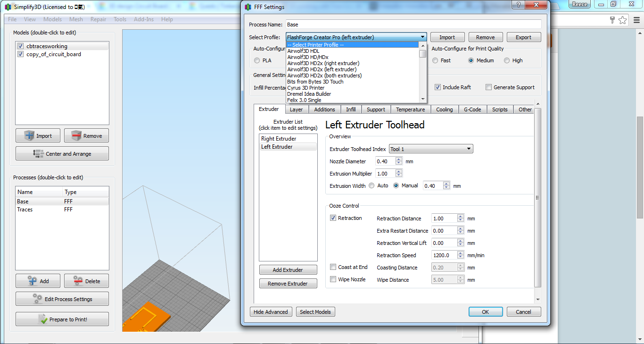Click the Add Extruder button
The width and height of the screenshot is (644, 344).
[288, 270]
